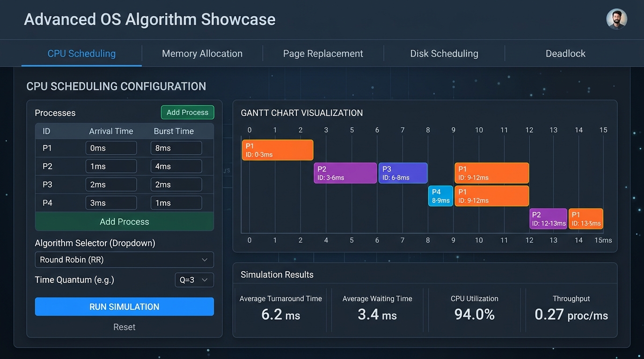The width and height of the screenshot is (644, 359).
Task: Switch to the CPU Scheduling tab
Action: (x=81, y=53)
